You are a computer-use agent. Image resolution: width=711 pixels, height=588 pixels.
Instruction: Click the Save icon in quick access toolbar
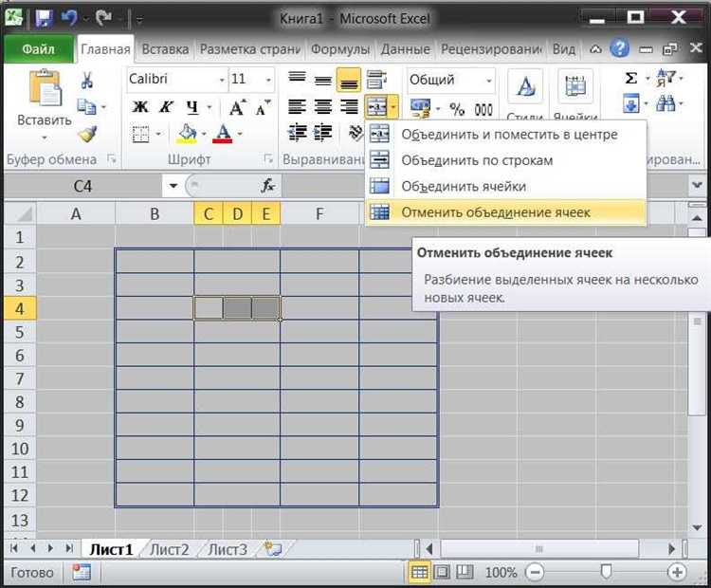pyautogui.click(x=44, y=19)
